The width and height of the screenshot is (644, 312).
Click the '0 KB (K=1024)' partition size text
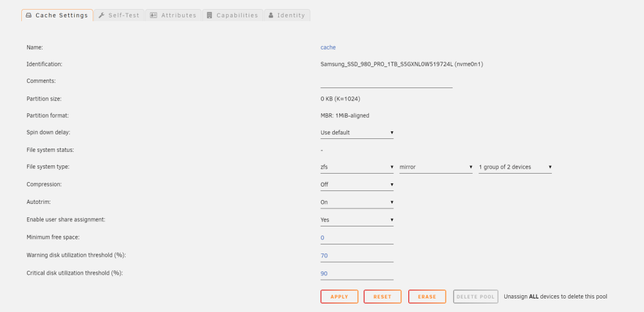(x=341, y=99)
